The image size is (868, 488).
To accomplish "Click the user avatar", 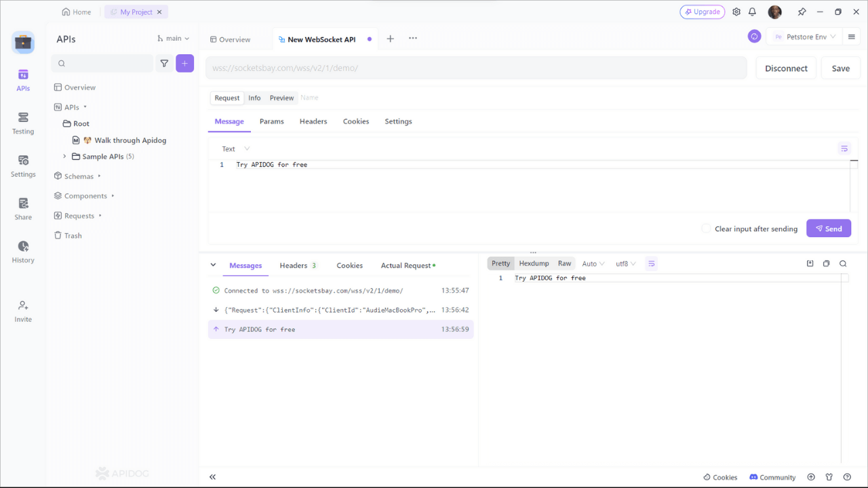I will tap(775, 12).
